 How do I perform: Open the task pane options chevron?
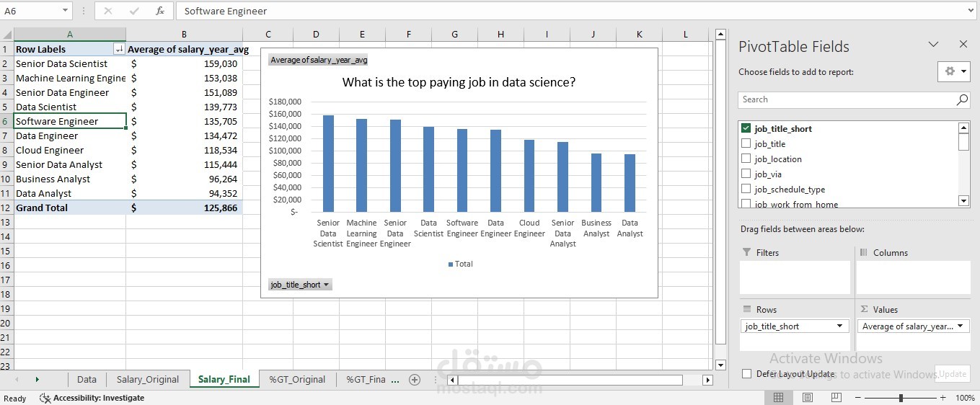933,45
